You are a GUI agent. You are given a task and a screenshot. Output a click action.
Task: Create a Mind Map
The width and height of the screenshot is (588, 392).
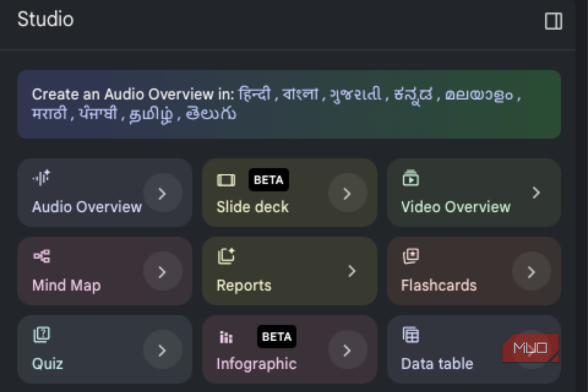105,271
